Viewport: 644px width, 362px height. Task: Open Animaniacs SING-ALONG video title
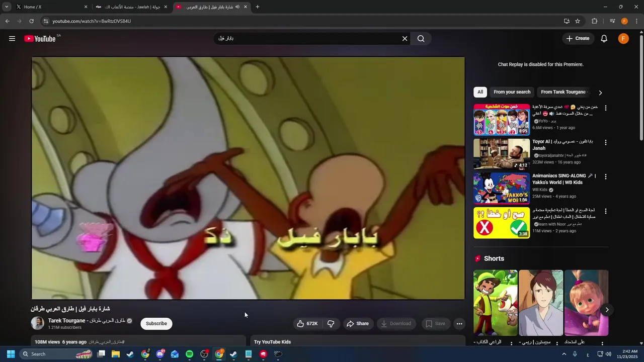(564, 179)
